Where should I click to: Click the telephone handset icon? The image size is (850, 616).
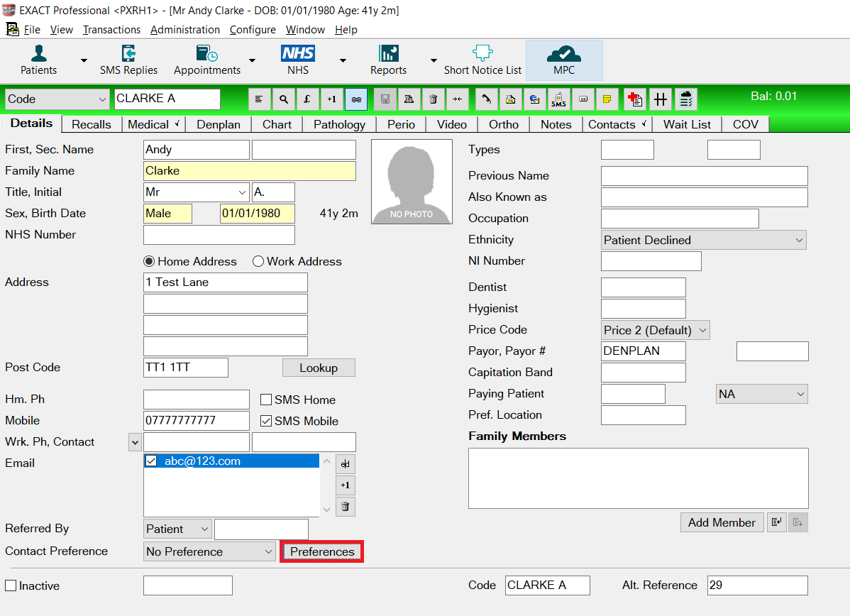(486, 99)
